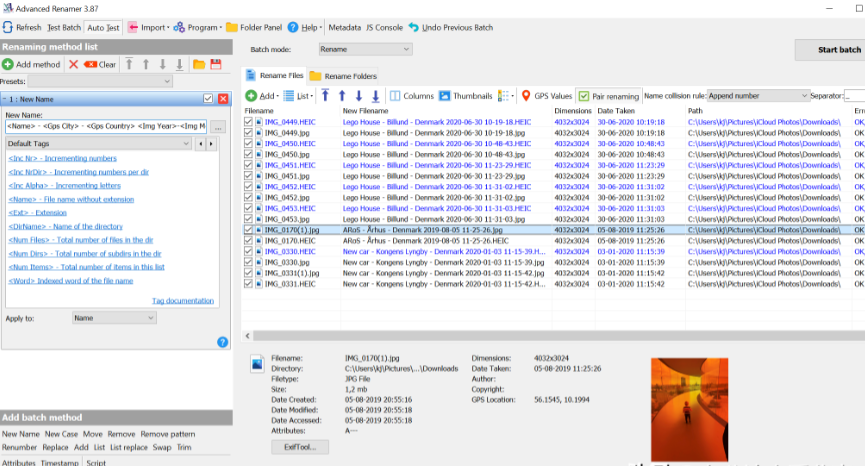This screenshot has height=466, width=865.
Task: Click the Test Batch toolbar item
Action: (64, 27)
